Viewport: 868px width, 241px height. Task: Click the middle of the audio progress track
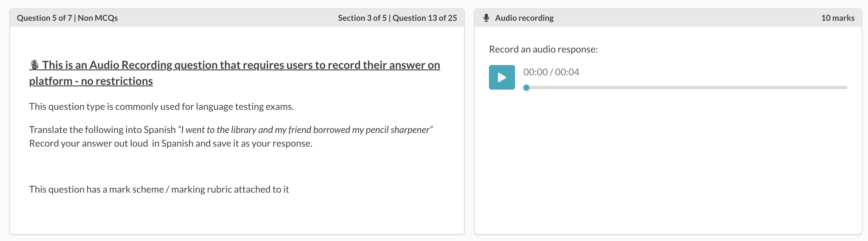[x=686, y=88]
